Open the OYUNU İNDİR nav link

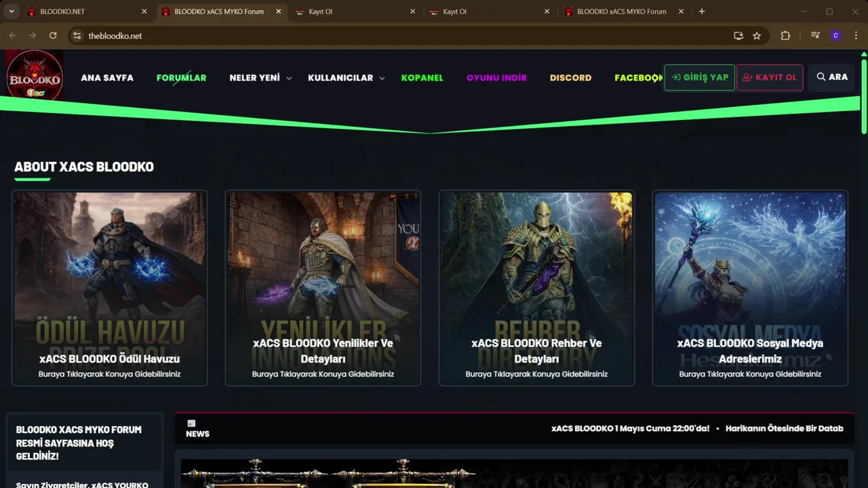pos(496,78)
